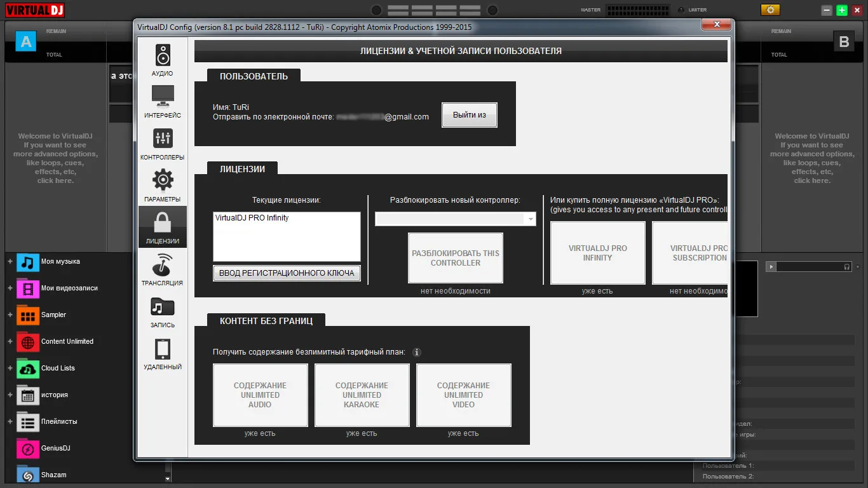
Task: Click СОДЕРЖАНИЕ UNLIMITED AUDIO button
Action: pyautogui.click(x=261, y=395)
